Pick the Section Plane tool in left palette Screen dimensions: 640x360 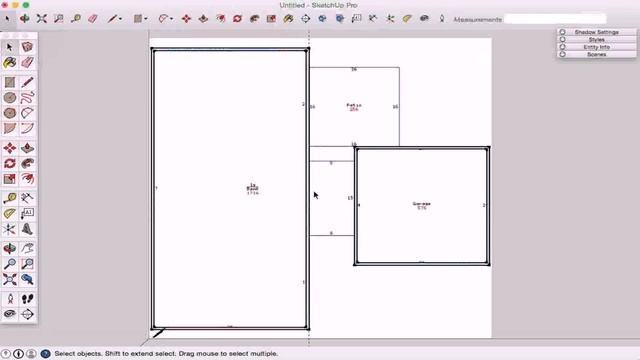coord(27,314)
